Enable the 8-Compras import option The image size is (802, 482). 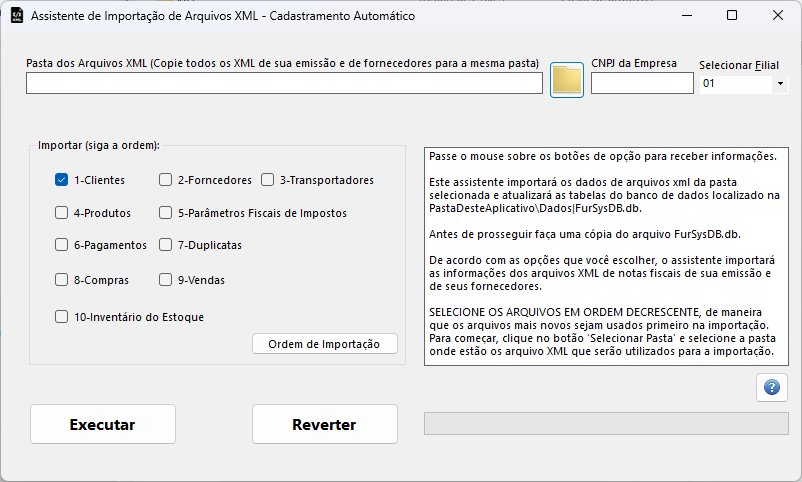click(62, 280)
